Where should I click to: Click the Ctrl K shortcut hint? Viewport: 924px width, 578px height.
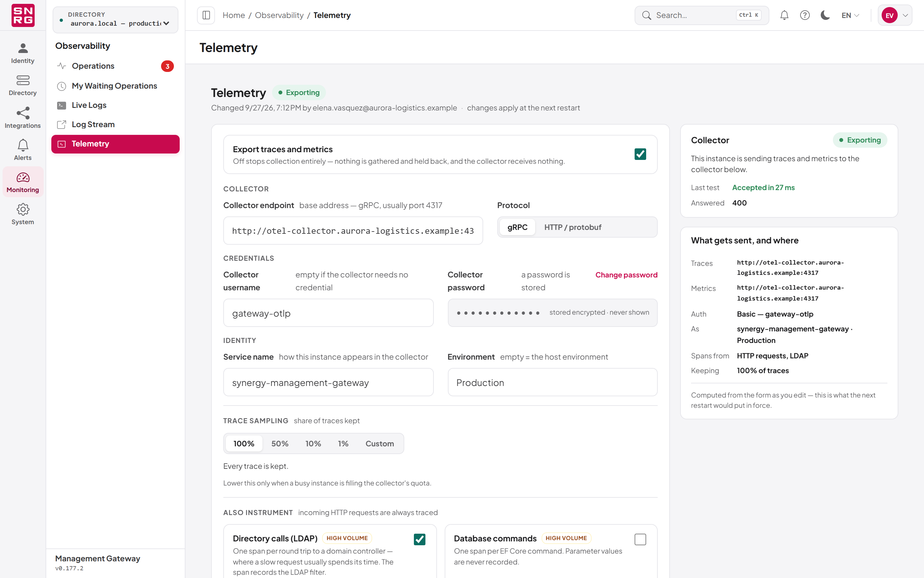coord(749,15)
